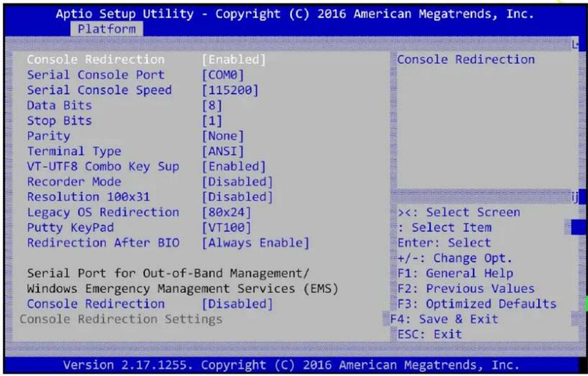Open greyed Console Redirection Settings submenu
588x376 pixels.
[121, 320]
